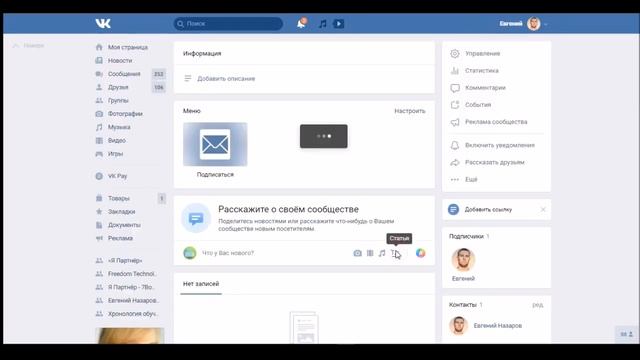This screenshot has height=360, width=640.
Task: Click the Друзья icon in sidebar
Action: pos(99,87)
